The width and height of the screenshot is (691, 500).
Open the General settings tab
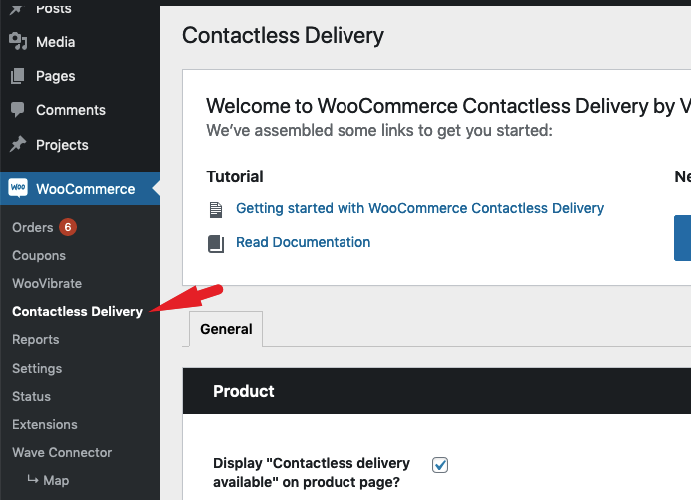click(226, 329)
